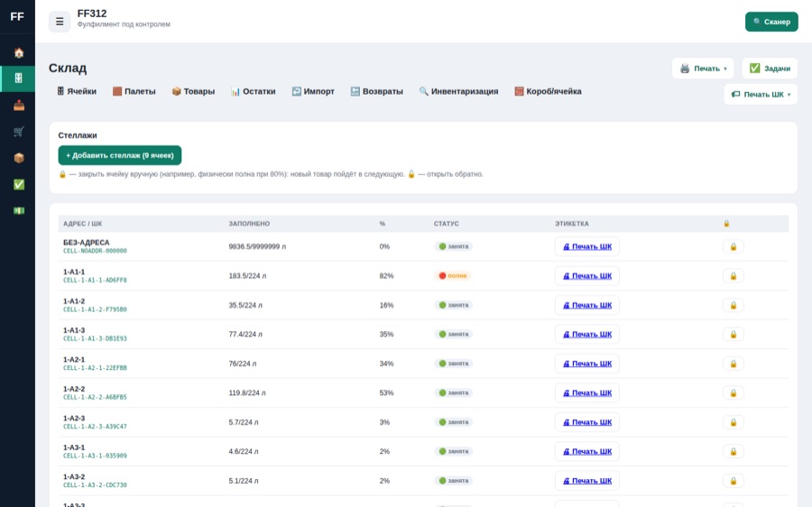Open the Сканер button
This screenshot has height=507, width=812.
point(771,22)
